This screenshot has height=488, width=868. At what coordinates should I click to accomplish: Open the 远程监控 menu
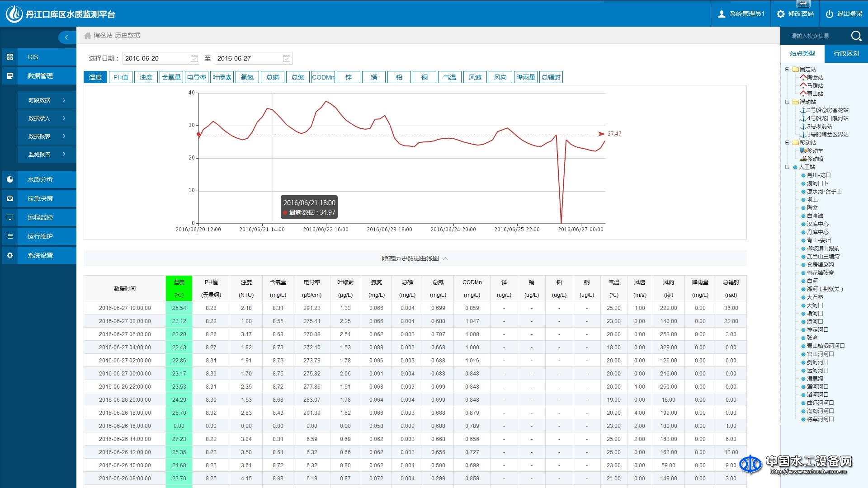coord(40,217)
